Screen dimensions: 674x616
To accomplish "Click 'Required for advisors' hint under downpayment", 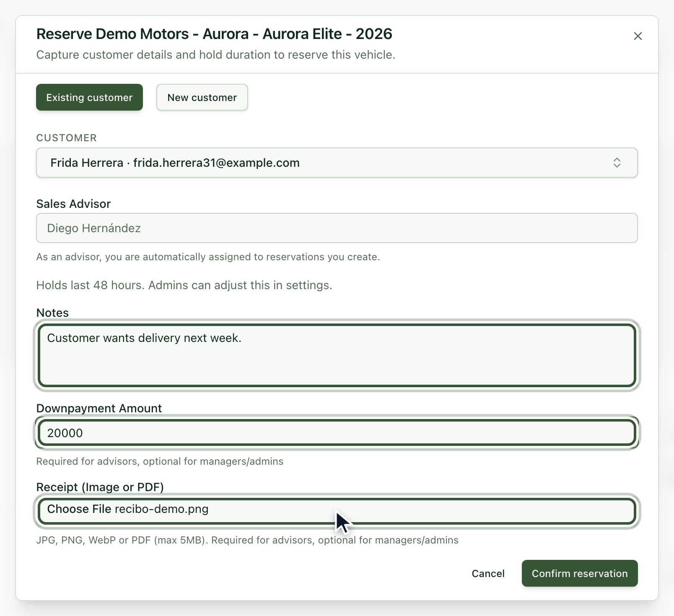I will [160, 461].
